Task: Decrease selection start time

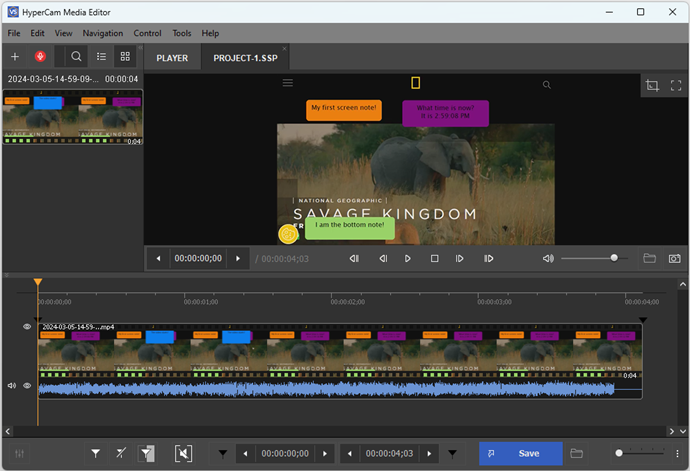Action: click(245, 453)
